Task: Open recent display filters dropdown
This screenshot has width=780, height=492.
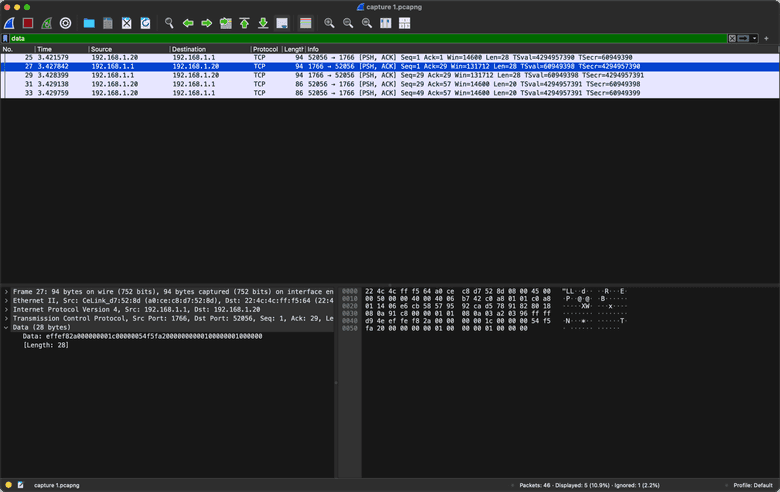Action: pyautogui.click(x=755, y=38)
